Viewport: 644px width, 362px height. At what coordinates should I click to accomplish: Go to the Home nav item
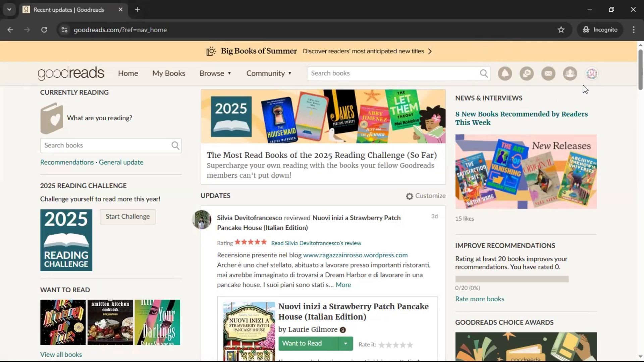pos(128,73)
